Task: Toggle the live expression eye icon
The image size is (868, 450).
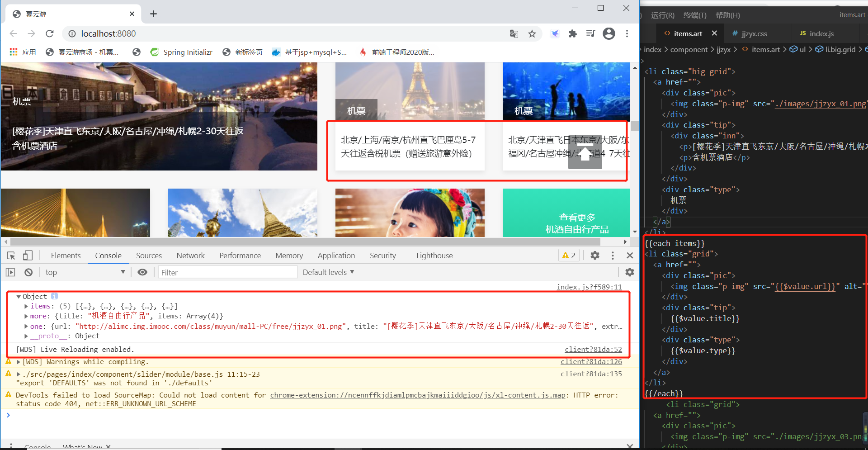Action: pyautogui.click(x=142, y=272)
